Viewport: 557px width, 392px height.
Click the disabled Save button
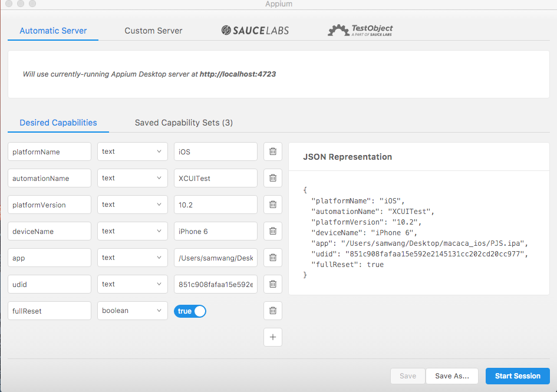pos(408,376)
